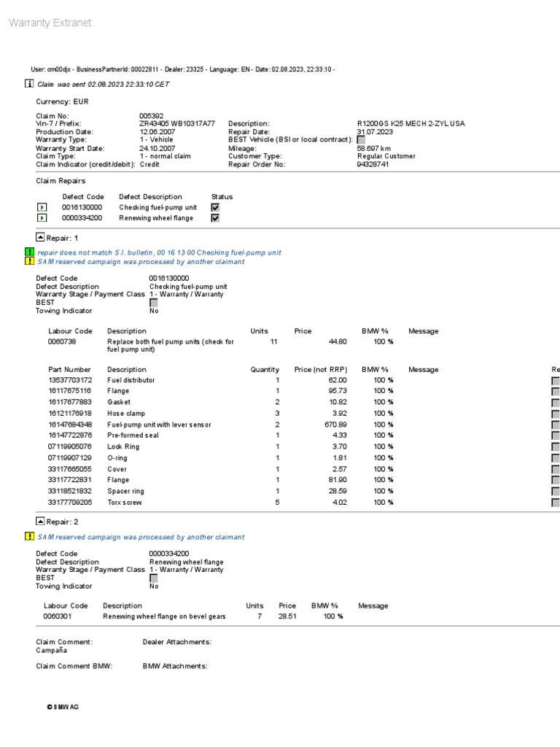
Task: Select warranty start date 24.10.2007
Action: click(x=157, y=148)
